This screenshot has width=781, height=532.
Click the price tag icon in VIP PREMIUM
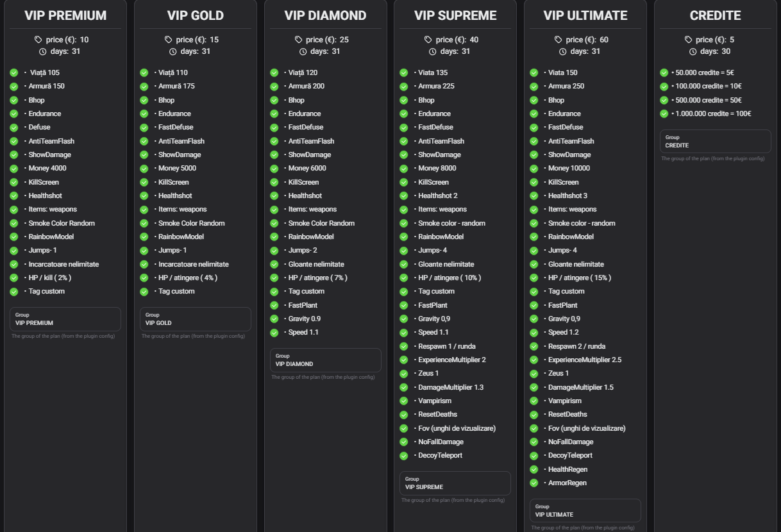[x=38, y=40]
